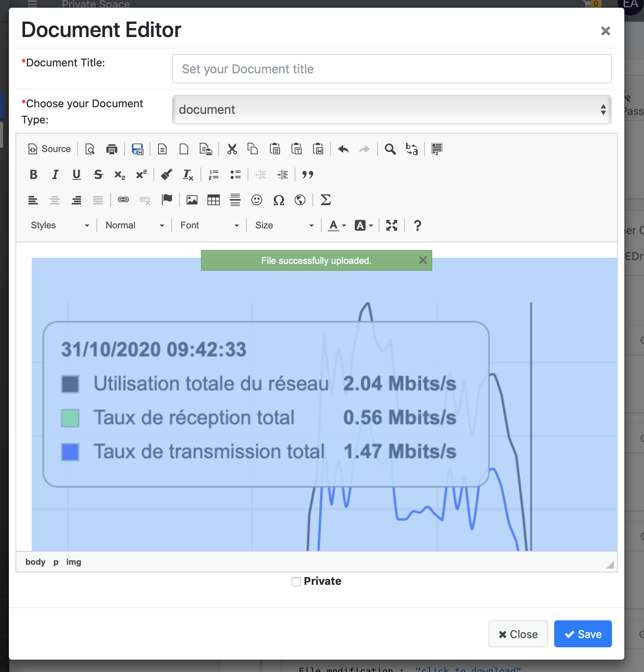Toggle Strikethrough formatting
Viewport: 644px width, 672px height.
[98, 175]
